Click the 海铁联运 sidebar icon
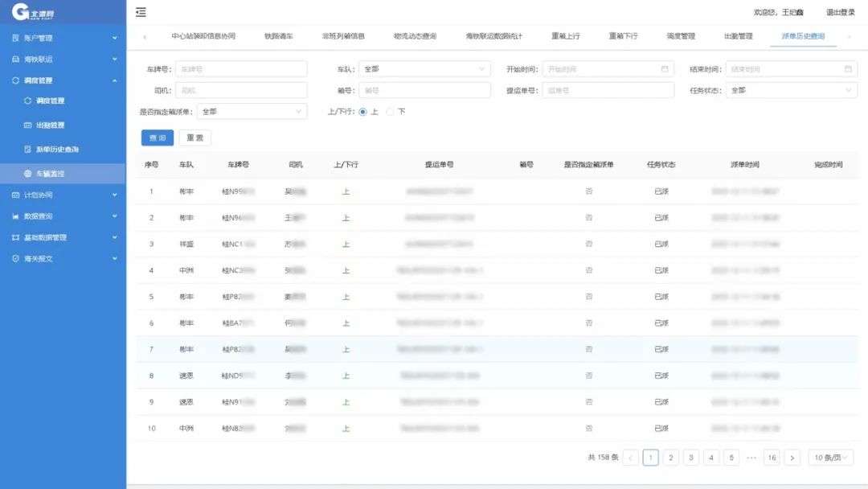The width and height of the screenshot is (868, 489). [15, 60]
